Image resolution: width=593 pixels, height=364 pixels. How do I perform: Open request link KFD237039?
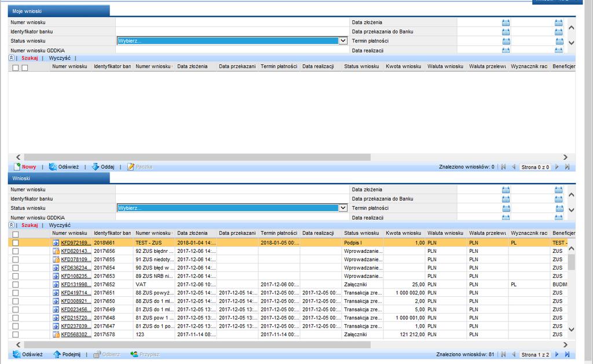pyautogui.click(x=76, y=326)
